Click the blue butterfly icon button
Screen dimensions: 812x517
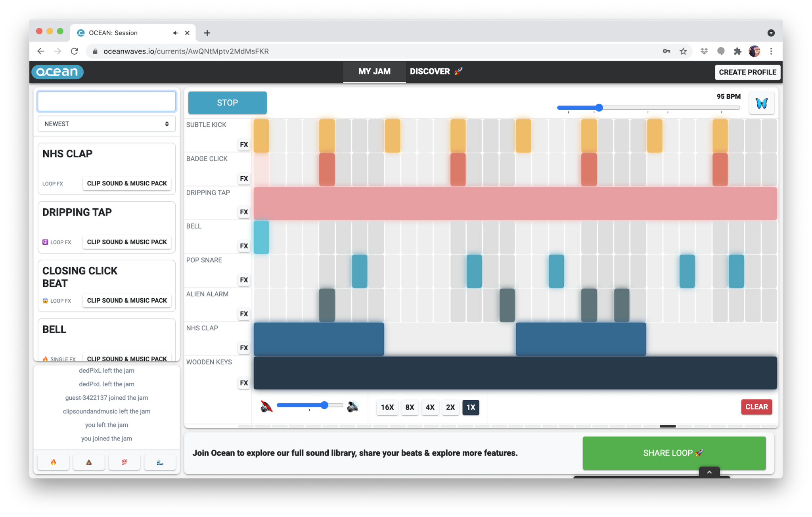click(761, 103)
